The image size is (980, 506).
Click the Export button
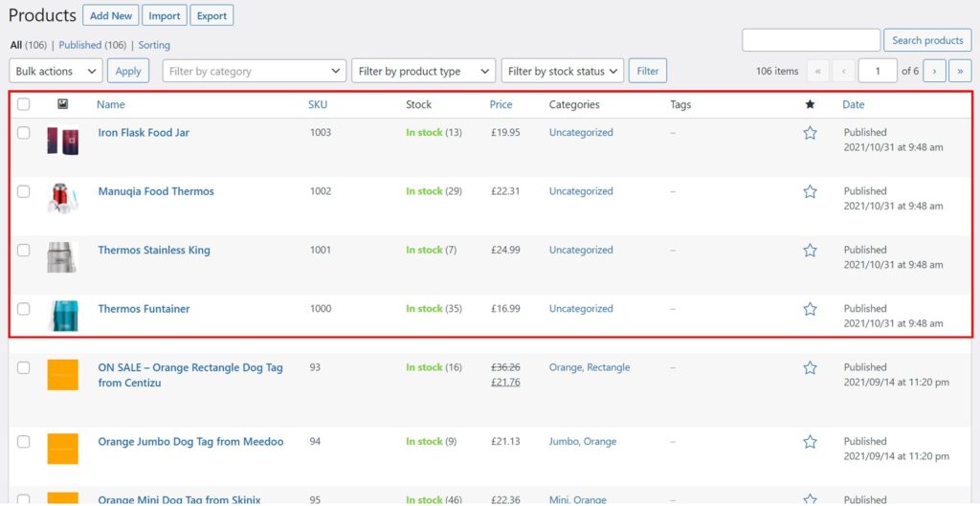[212, 15]
